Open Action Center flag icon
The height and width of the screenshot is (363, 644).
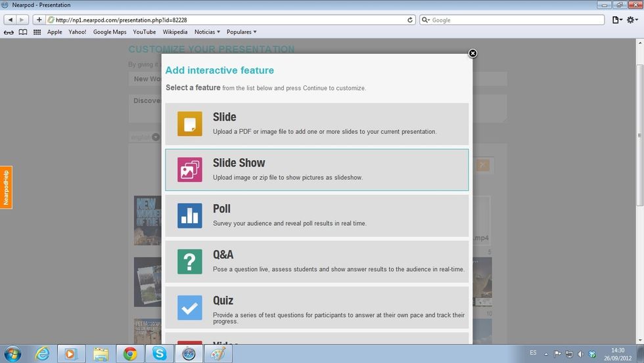coord(557,354)
